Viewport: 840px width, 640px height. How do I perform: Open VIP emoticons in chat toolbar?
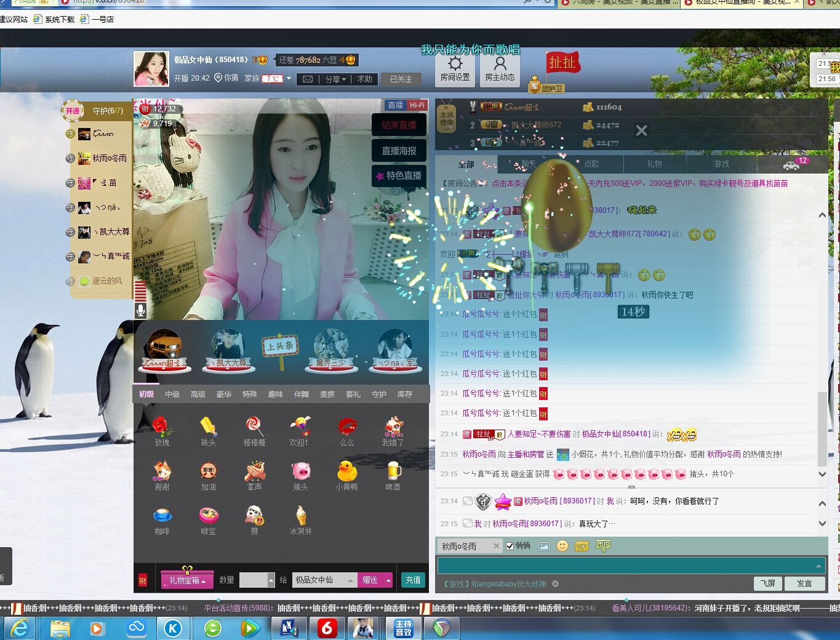[x=582, y=546]
